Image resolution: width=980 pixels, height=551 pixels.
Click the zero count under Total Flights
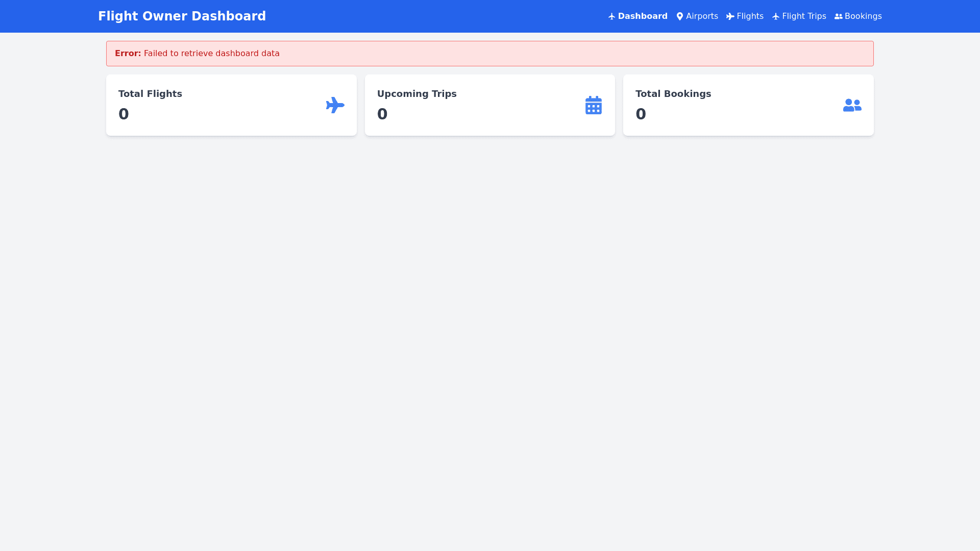pyautogui.click(x=124, y=114)
